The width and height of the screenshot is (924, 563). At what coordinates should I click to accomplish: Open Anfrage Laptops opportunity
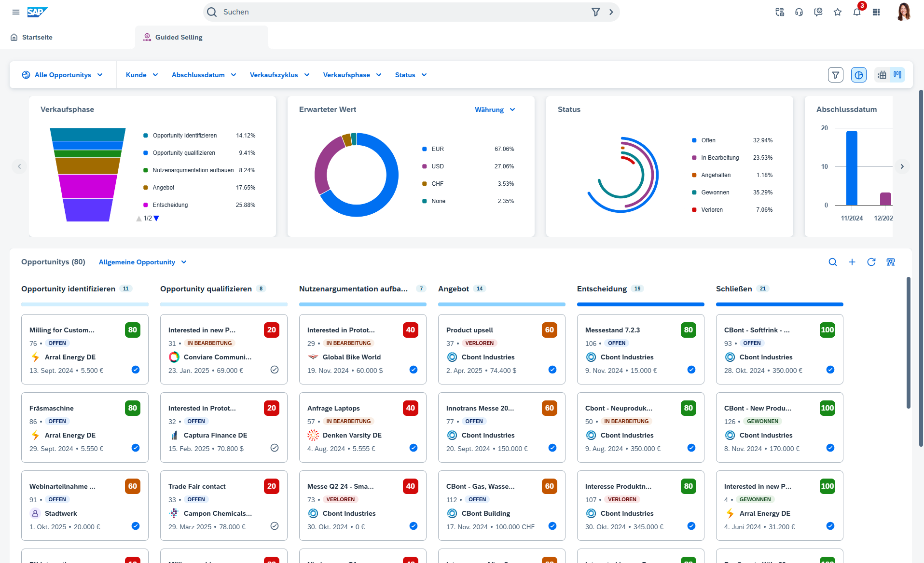(x=333, y=408)
